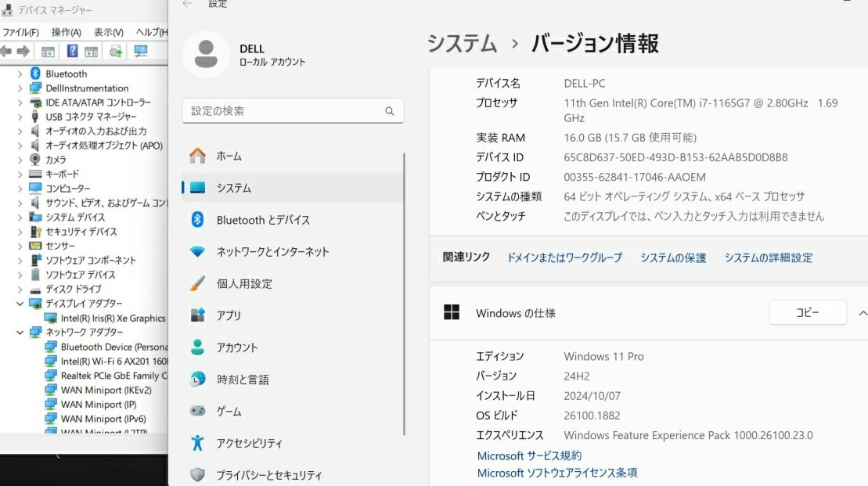Open アクセシビリティ settings from sidebar
Viewport: 868px width, 486px height.
click(x=249, y=444)
